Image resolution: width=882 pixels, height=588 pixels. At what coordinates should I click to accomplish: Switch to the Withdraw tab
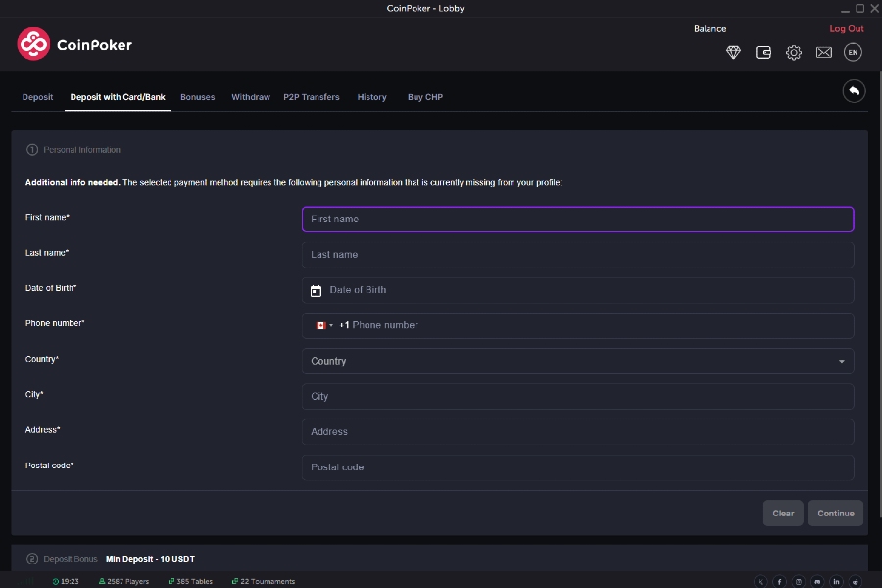point(251,97)
